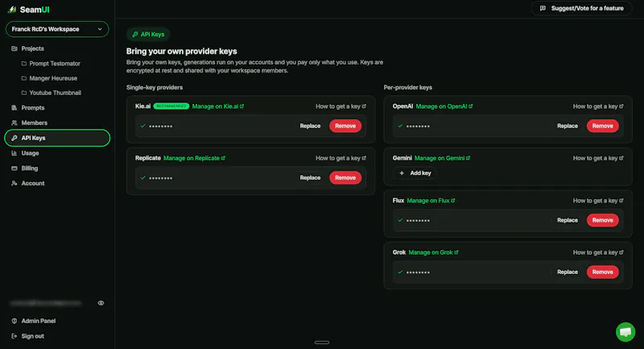Open the Manage on Kie.ai link
The height and width of the screenshot is (349, 644).
point(217,106)
